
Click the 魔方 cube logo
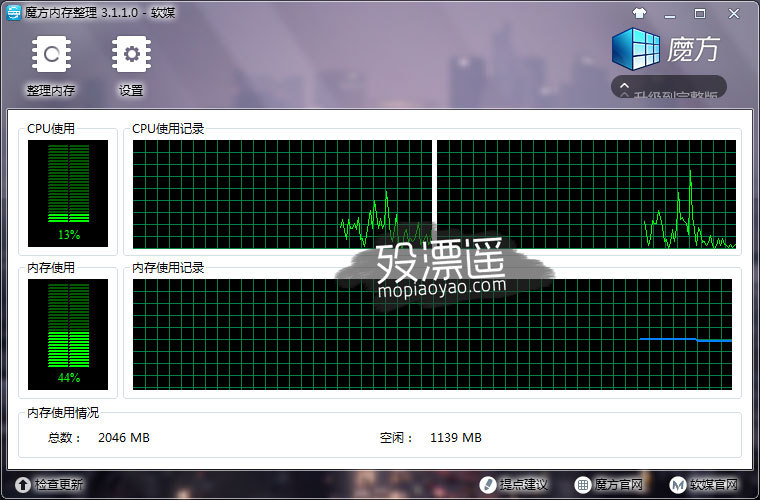(635, 48)
